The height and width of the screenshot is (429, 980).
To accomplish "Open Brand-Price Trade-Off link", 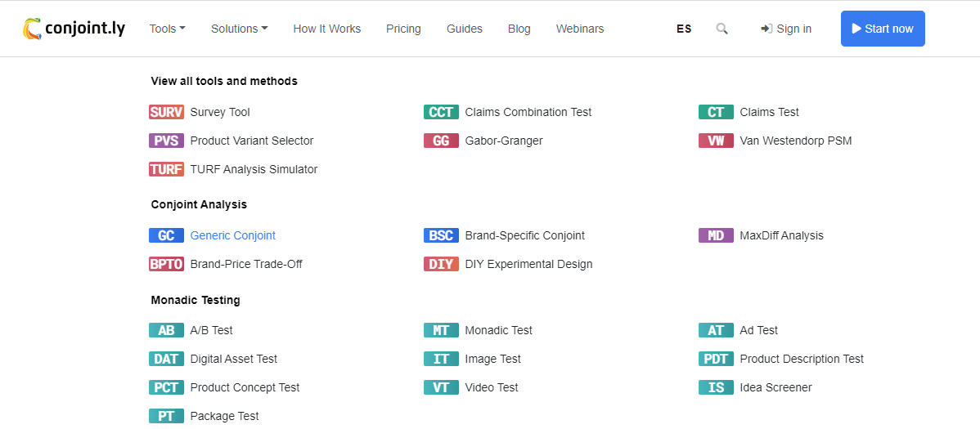I will click(x=246, y=264).
